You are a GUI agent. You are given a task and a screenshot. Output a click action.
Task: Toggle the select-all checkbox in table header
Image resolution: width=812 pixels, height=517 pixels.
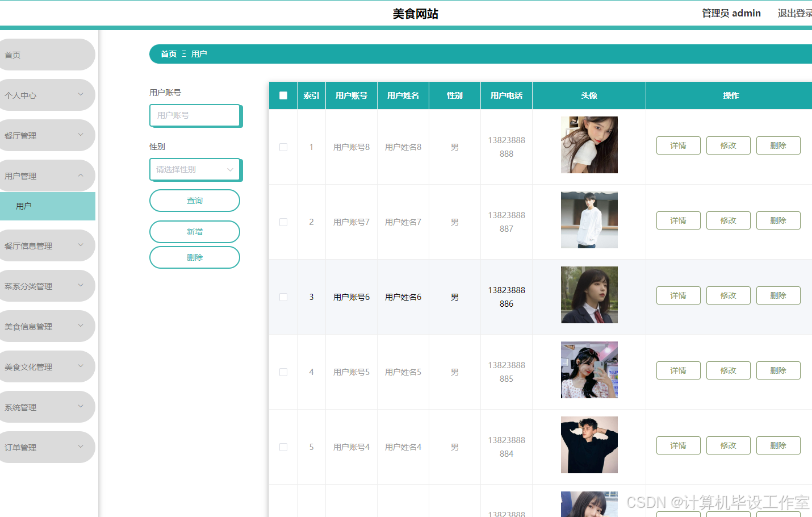tap(283, 95)
